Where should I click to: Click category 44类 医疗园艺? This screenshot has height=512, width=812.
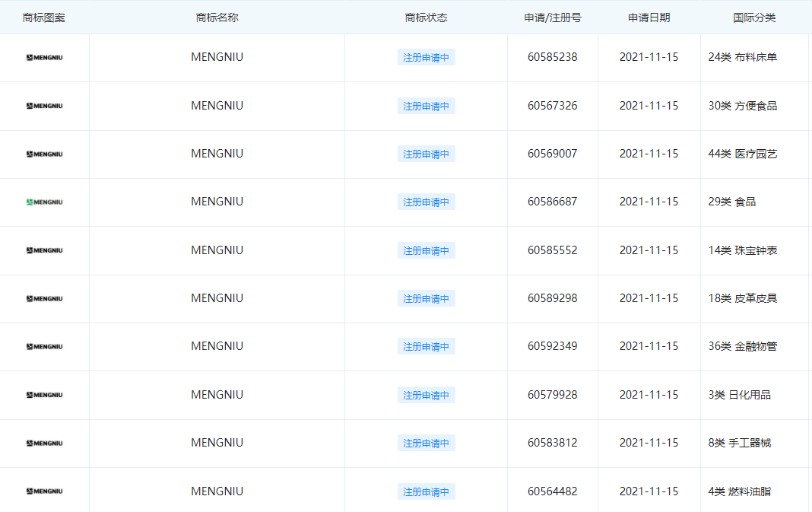pos(743,154)
